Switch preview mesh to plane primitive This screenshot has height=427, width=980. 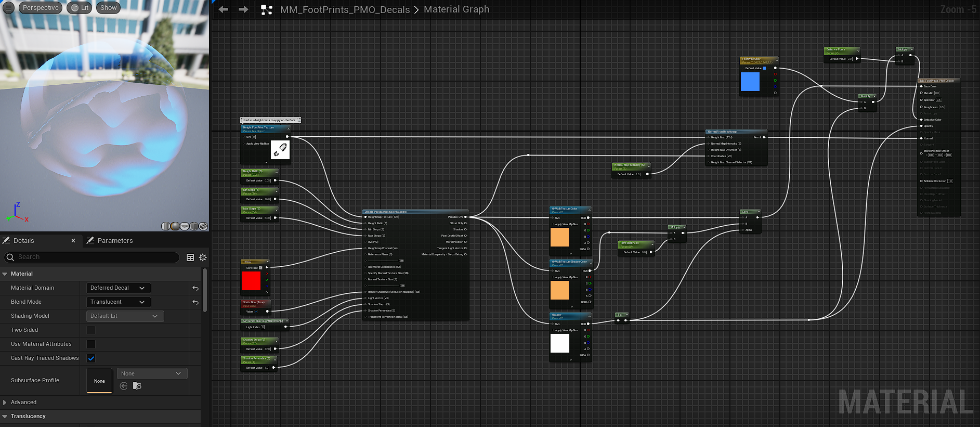pyautogui.click(x=185, y=226)
